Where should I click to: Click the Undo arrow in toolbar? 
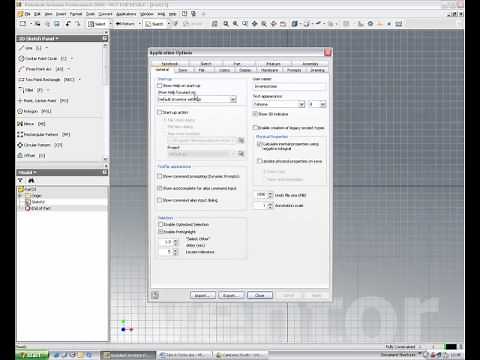coord(68,24)
